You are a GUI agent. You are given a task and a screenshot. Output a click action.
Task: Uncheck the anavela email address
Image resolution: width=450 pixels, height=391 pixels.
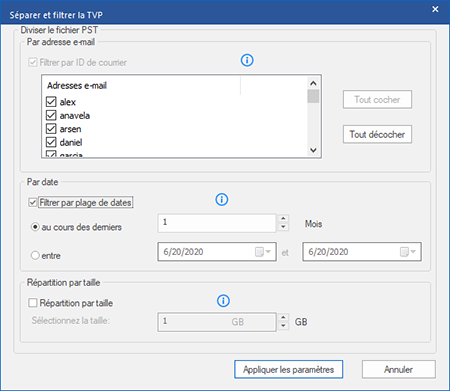(51, 115)
